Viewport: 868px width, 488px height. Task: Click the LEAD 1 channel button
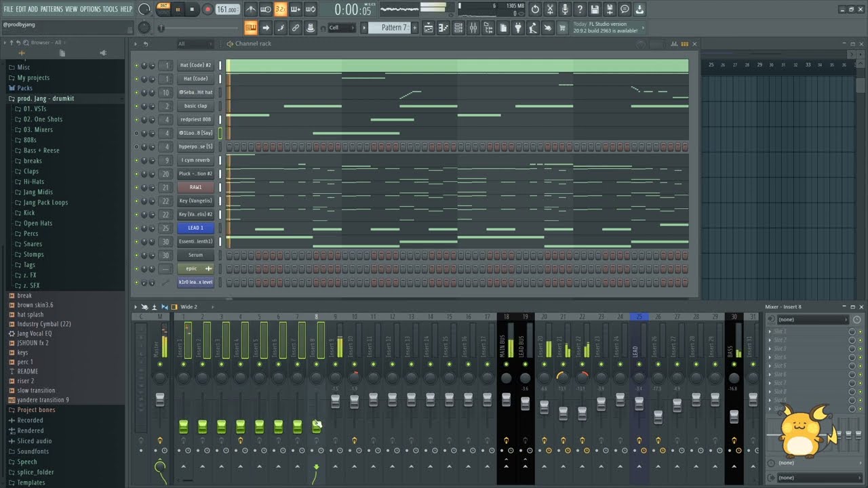point(196,228)
